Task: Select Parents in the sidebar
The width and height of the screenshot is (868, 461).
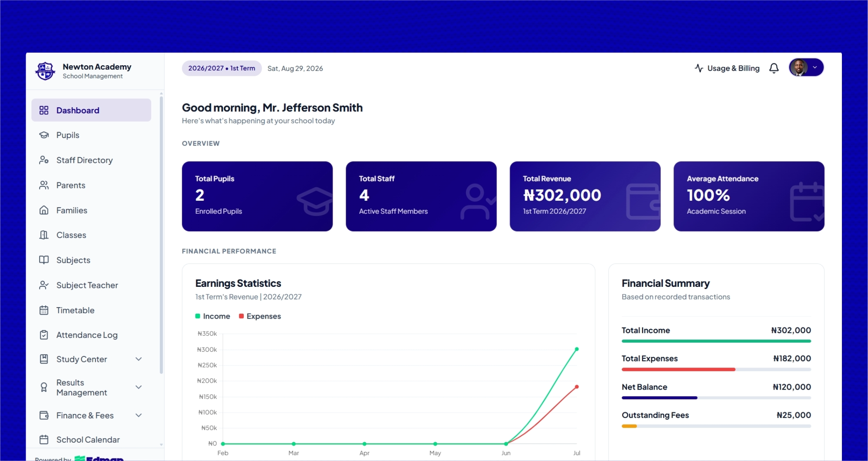Action: [91, 185]
